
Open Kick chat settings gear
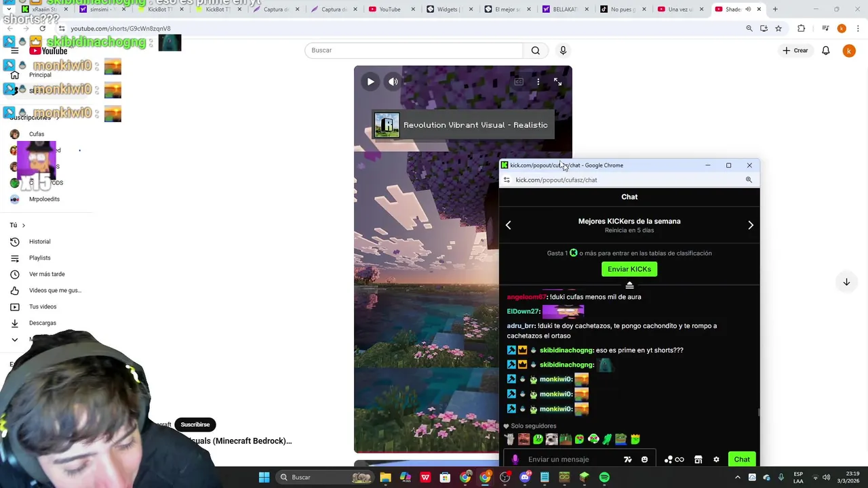(716, 460)
